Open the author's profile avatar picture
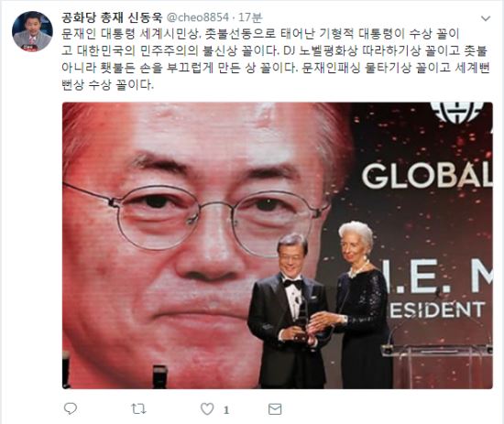The image size is (504, 424). [x=32, y=31]
